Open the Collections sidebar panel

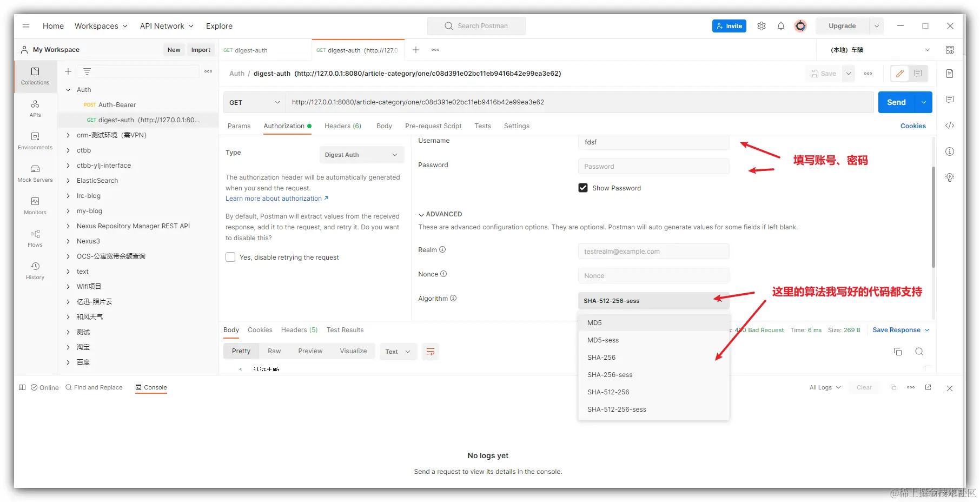tap(35, 76)
